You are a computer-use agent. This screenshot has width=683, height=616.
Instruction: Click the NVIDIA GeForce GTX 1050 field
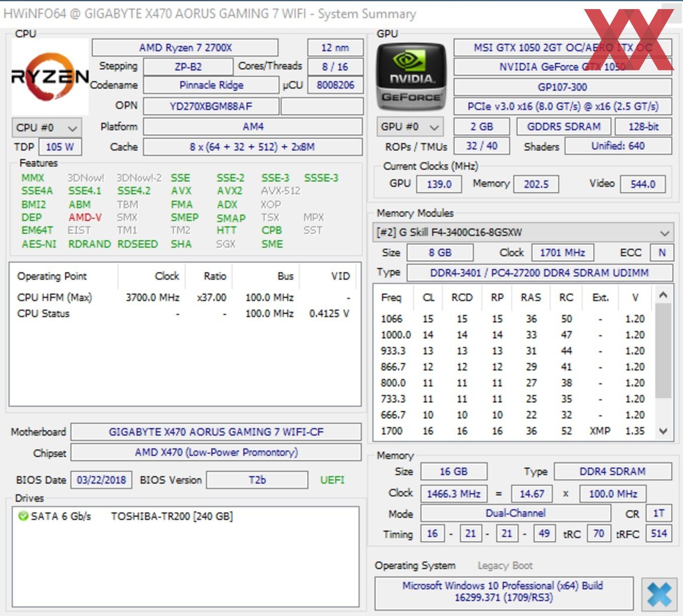point(563,67)
